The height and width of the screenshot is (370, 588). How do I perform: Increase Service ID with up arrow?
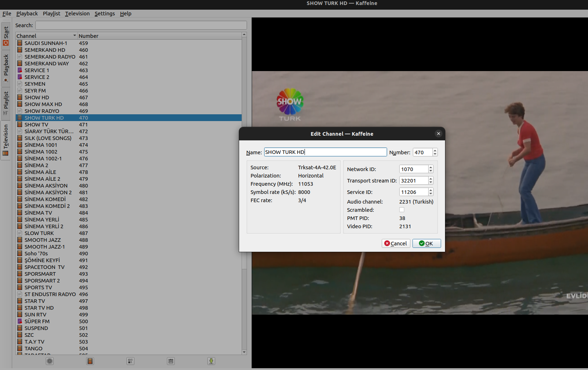431,190
